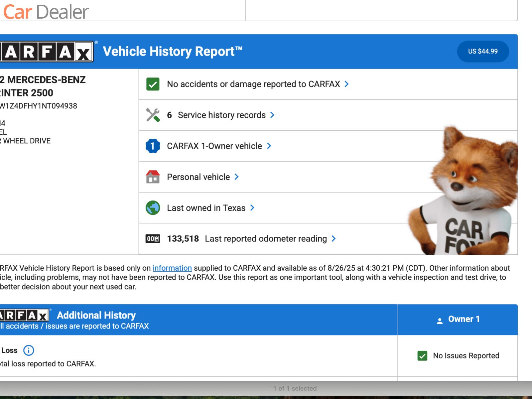Expand the Last owned in Texas chevron
The height and width of the screenshot is (399, 532).
coord(252,208)
